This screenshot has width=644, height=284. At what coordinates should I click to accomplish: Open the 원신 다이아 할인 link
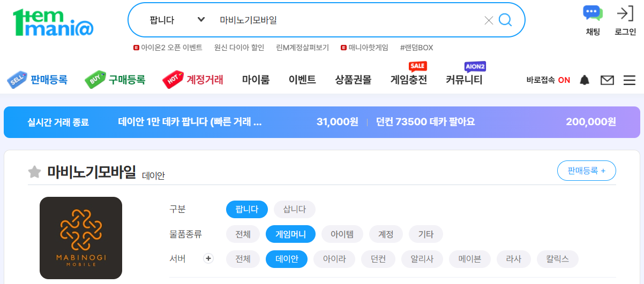coord(239,48)
